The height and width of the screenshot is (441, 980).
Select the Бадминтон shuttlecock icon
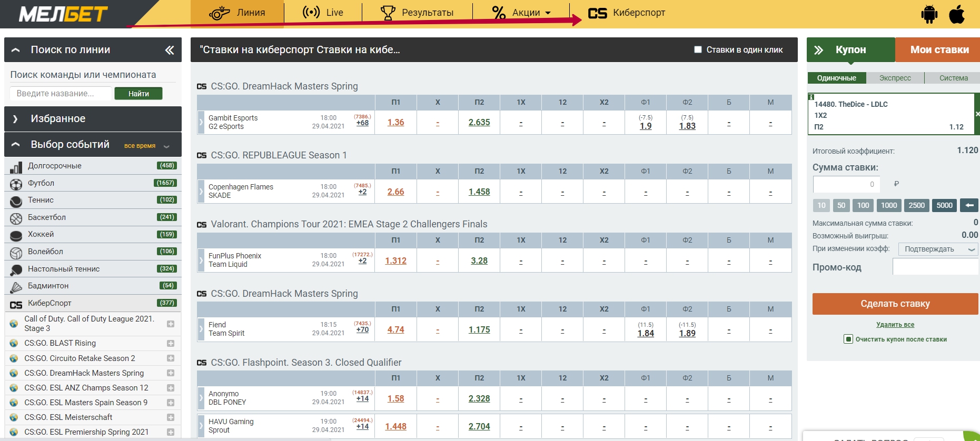point(16,287)
